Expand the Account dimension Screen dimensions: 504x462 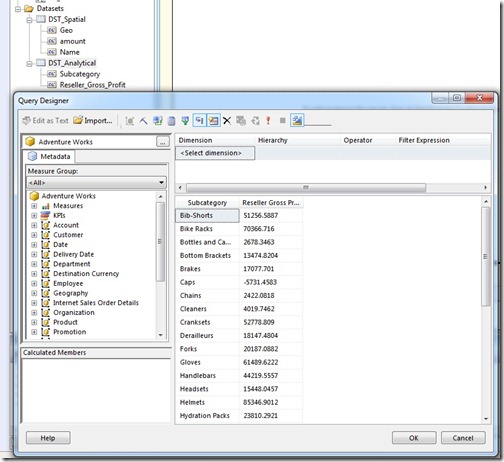(34, 225)
